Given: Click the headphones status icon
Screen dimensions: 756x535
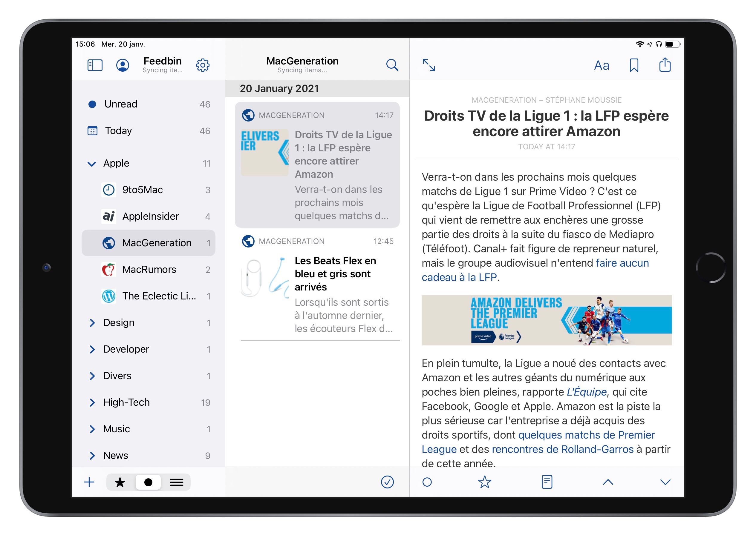Looking at the screenshot, I should tap(658, 44).
